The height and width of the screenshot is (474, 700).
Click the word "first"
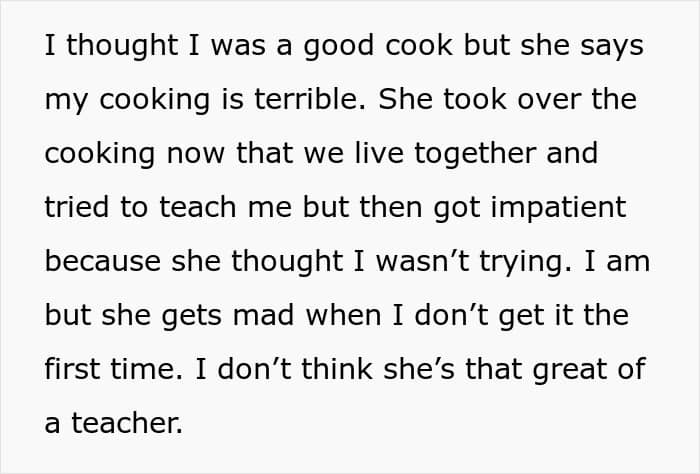(72, 369)
